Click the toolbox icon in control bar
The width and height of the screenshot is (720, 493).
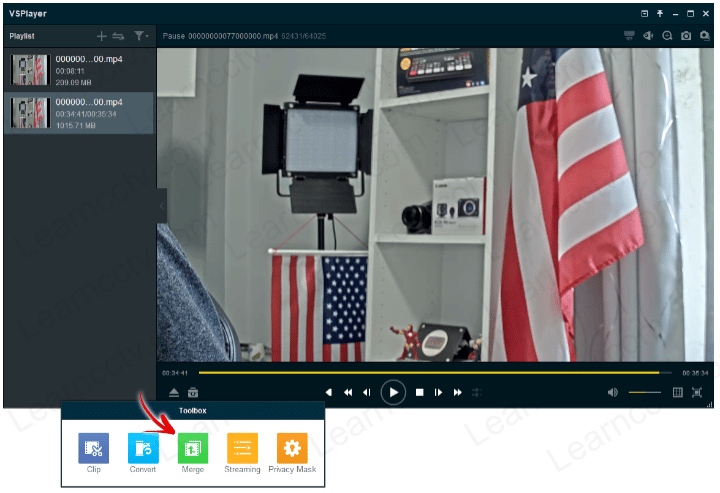[x=193, y=393]
